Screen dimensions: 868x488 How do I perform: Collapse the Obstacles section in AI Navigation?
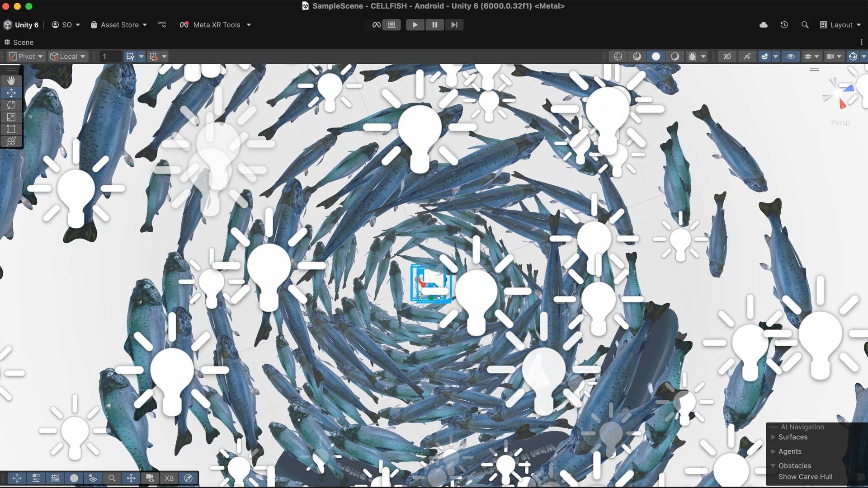pyautogui.click(x=773, y=465)
